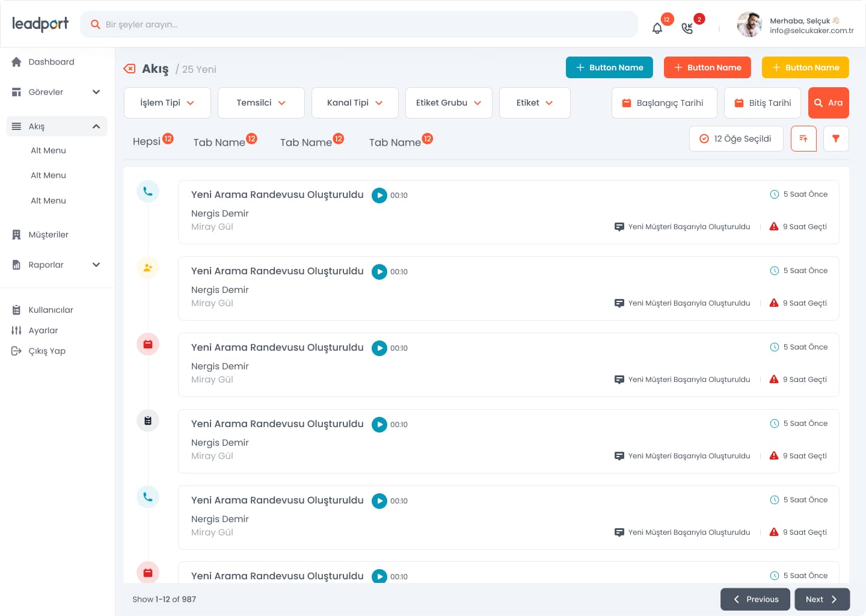
Task: Pick a Başlangıç Tarihi start date
Action: (665, 103)
